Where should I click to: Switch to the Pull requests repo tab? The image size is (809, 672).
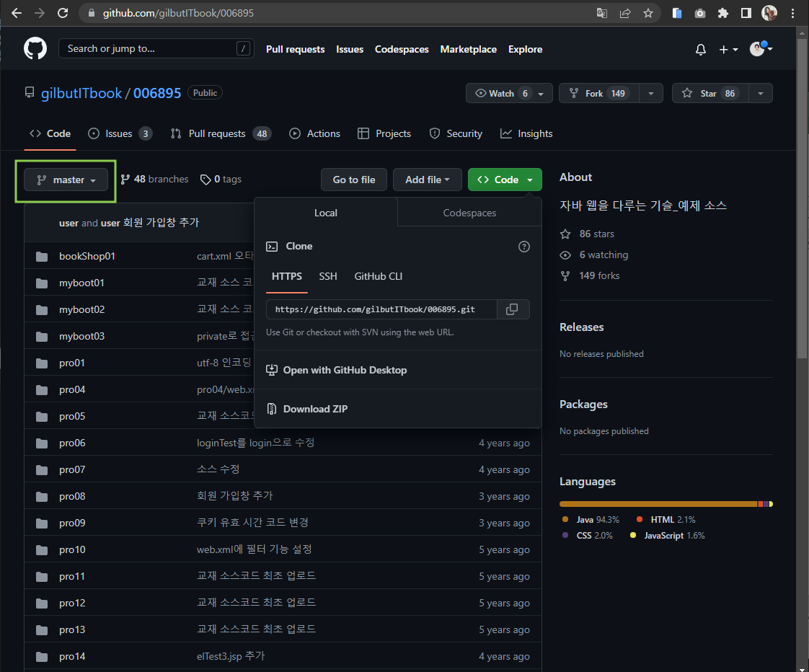coord(221,133)
